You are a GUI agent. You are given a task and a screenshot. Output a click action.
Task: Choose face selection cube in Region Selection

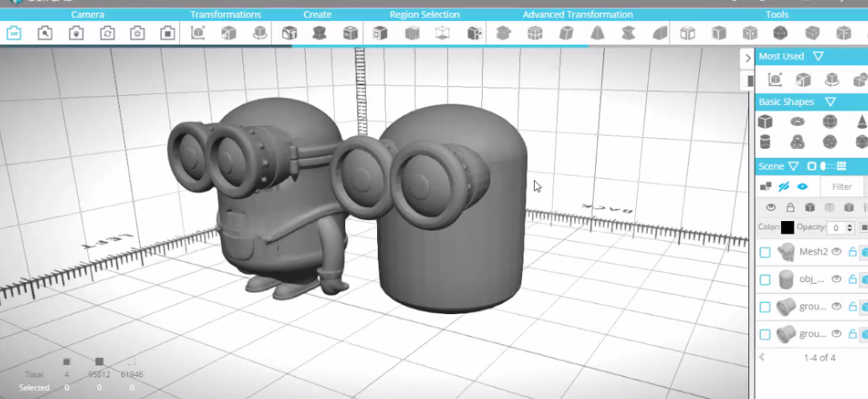pos(380,33)
